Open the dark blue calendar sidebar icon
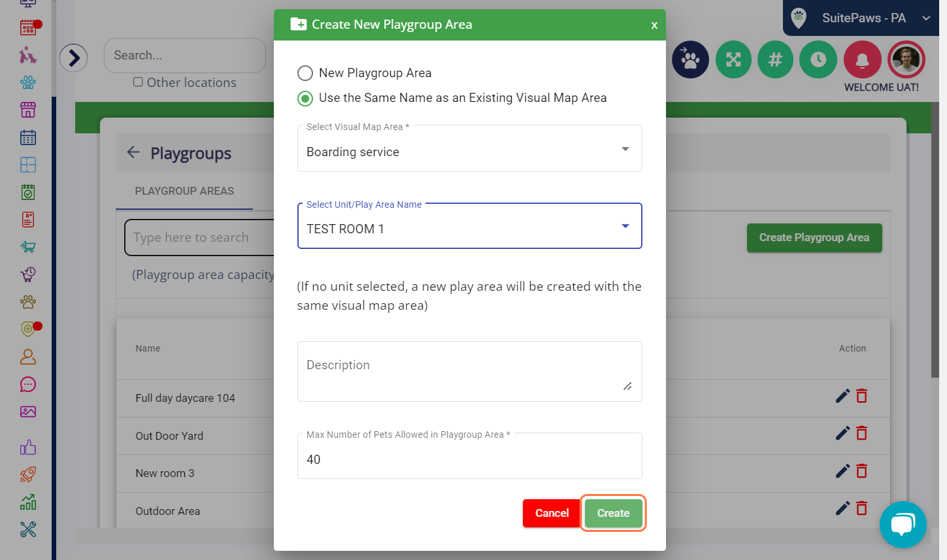Image resolution: width=947 pixels, height=560 pixels. click(28, 137)
